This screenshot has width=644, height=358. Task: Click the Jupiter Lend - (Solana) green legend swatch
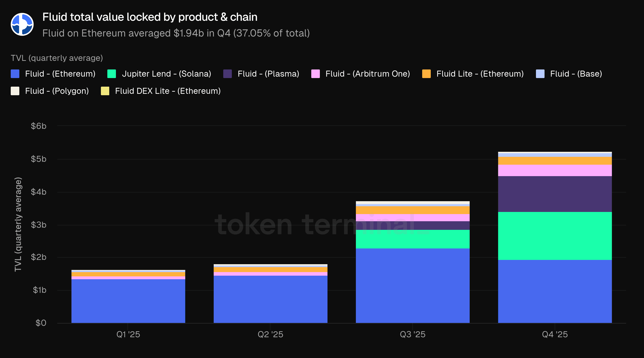(111, 74)
